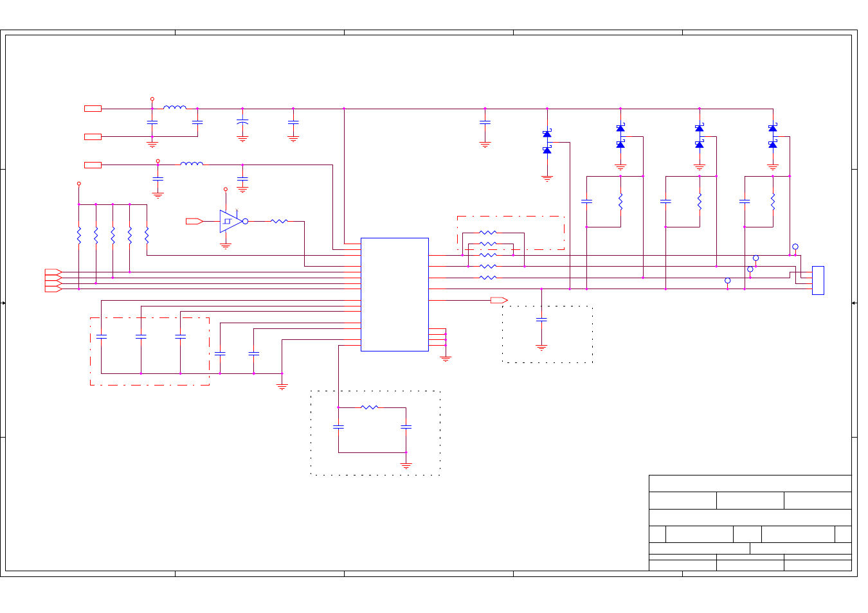Select the topmost red power port at left
Viewport: 868px width, 613px height.
pyautogui.click(x=93, y=108)
